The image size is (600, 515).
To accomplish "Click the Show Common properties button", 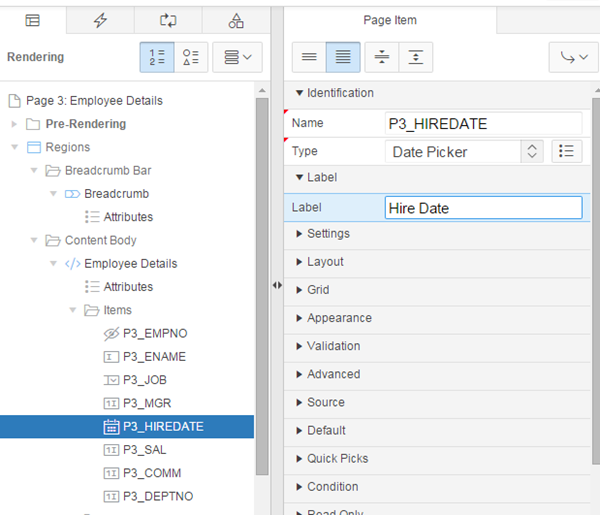I will click(x=309, y=57).
